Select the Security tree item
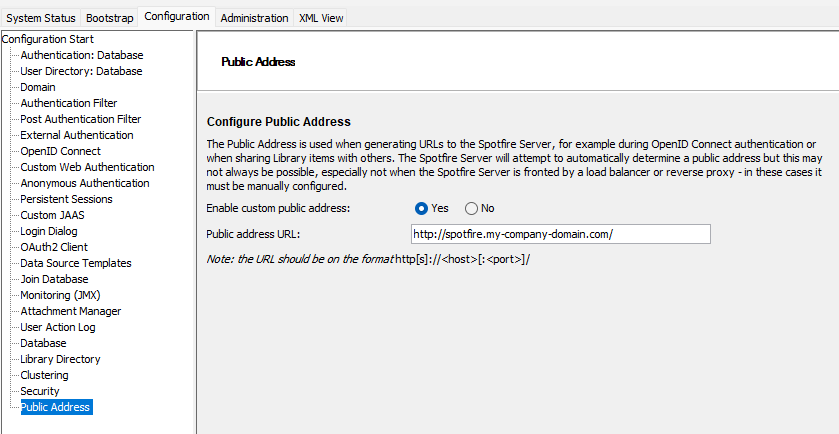This screenshot has height=434, width=839. [x=40, y=391]
